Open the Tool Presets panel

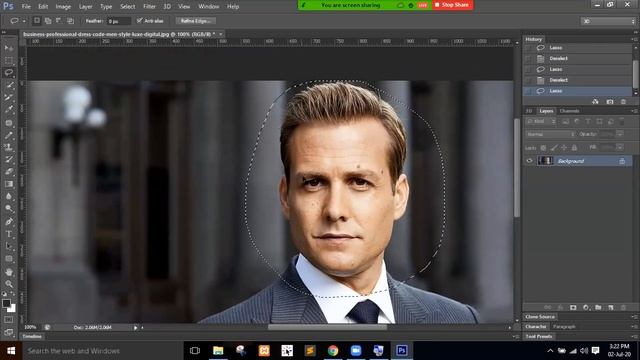(x=539, y=337)
